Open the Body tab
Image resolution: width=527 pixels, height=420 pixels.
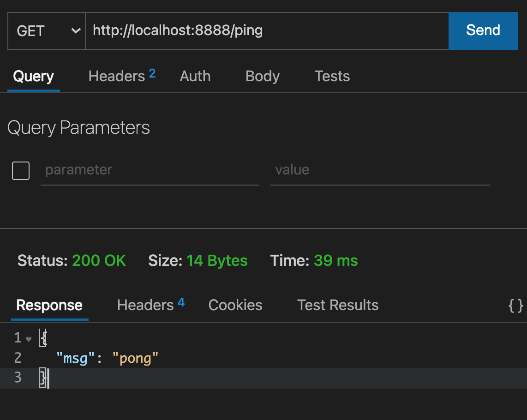pos(262,76)
